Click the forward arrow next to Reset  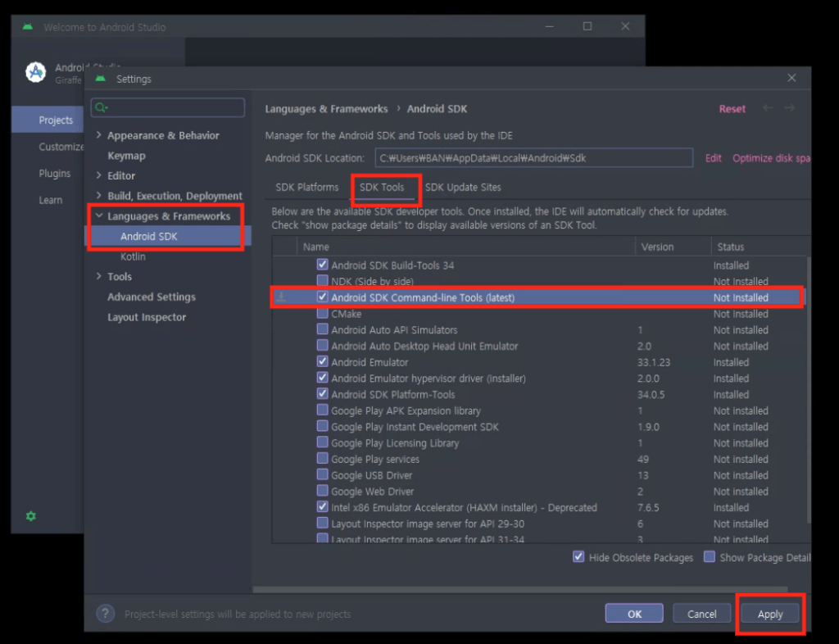tap(790, 108)
